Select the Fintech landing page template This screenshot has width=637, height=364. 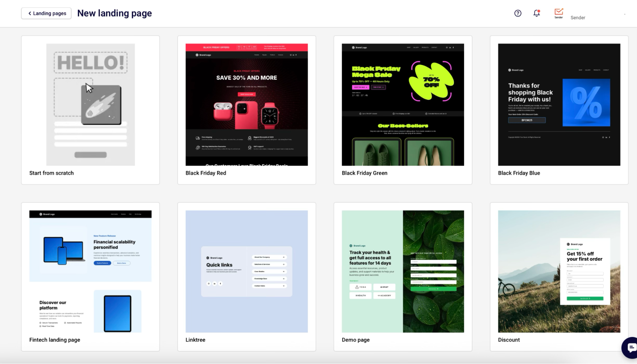click(x=90, y=271)
